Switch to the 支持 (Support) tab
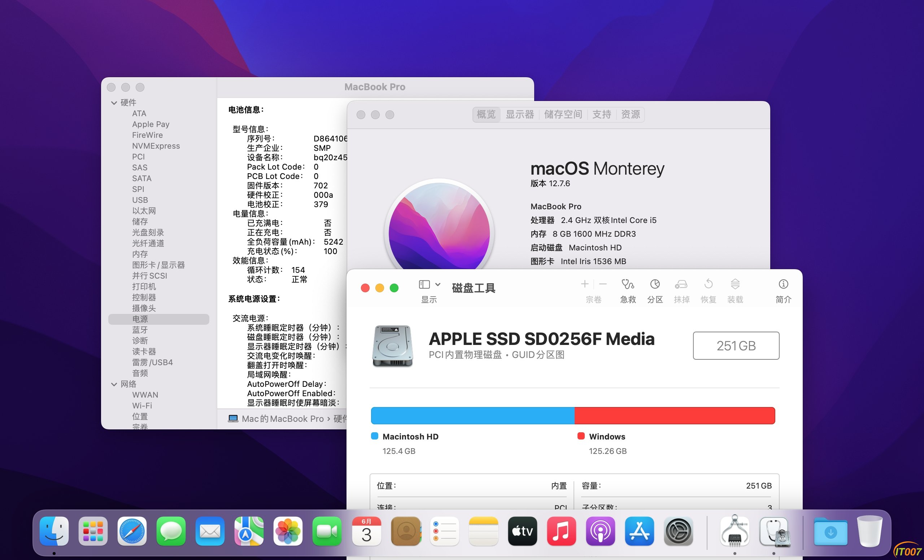This screenshot has height=560, width=924. pos(601,114)
